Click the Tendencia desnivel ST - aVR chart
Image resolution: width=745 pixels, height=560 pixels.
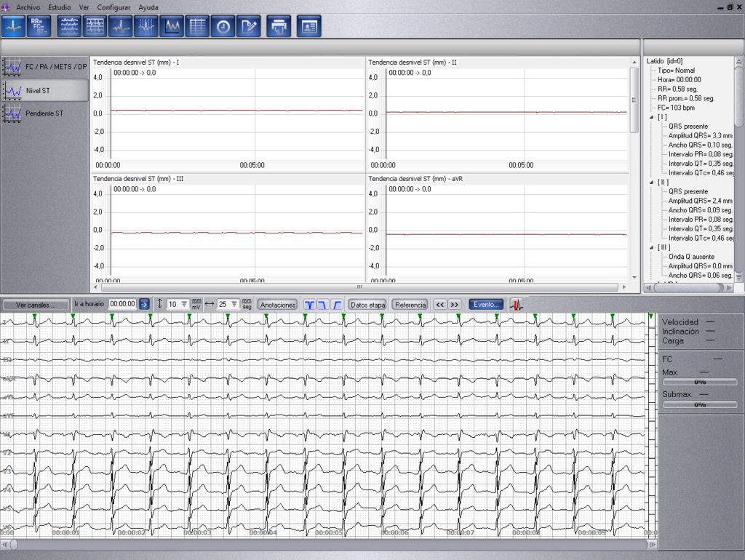(x=498, y=228)
